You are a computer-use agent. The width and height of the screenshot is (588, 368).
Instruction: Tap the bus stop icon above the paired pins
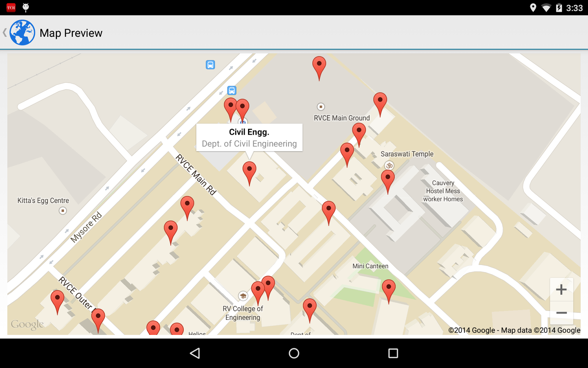pyautogui.click(x=232, y=90)
